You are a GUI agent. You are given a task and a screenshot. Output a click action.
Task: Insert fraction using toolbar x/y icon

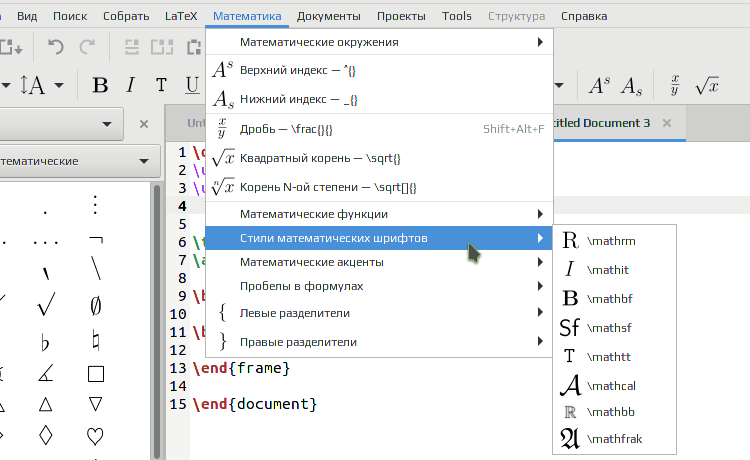674,86
